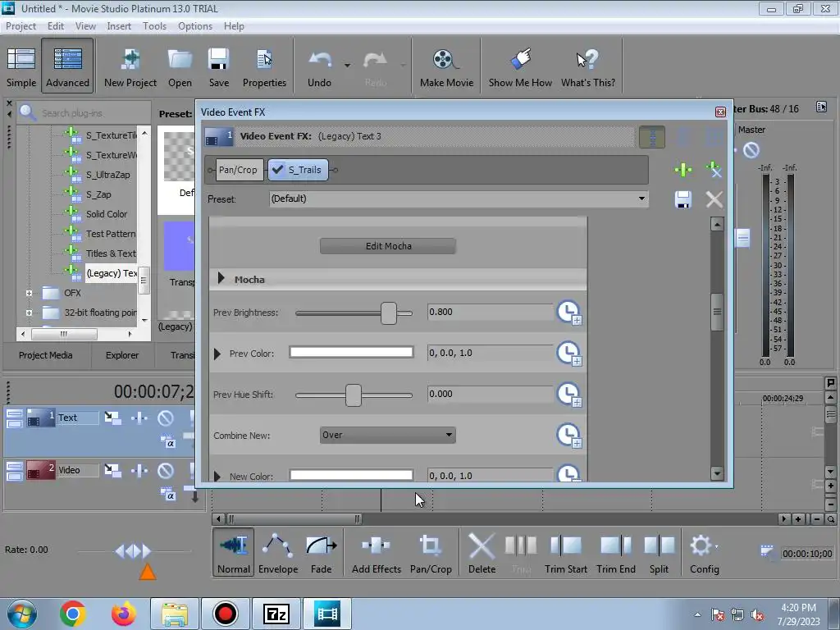Open the Insert menu
The height and width of the screenshot is (630, 840).
click(x=119, y=25)
